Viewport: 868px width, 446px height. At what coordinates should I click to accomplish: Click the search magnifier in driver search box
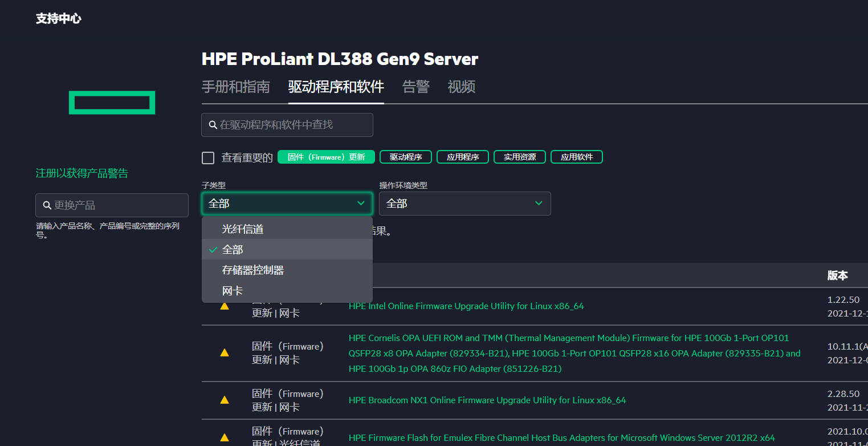(x=213, y=125)
